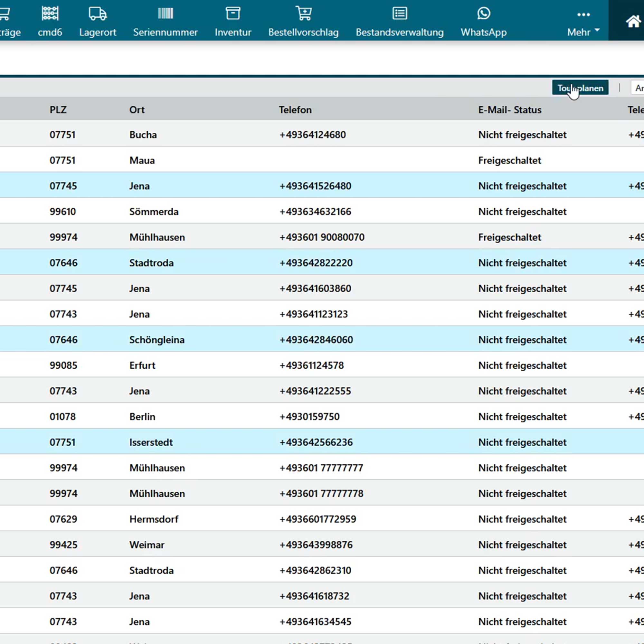This screenshot has height=644, width=644.
Task: Click phone +493641618732
Action: (314, 596)
